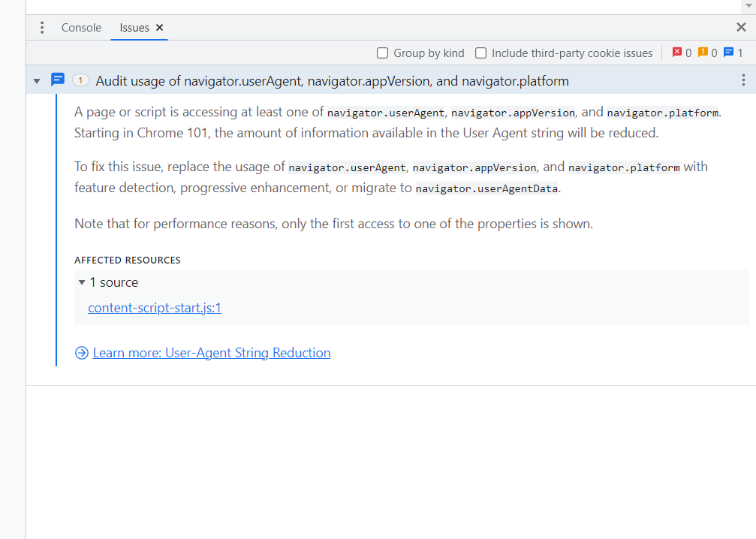Close the DevTools drawer panel

point(741,28)
